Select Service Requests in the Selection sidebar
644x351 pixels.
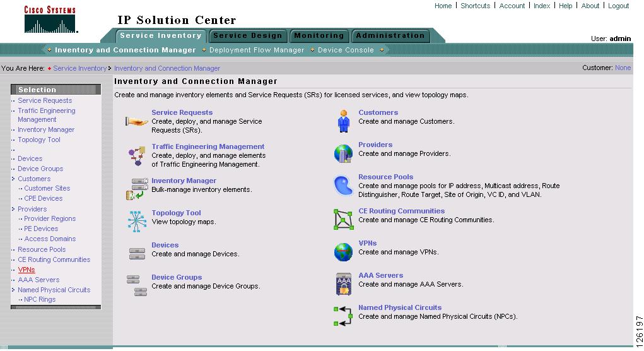(45, 100)
